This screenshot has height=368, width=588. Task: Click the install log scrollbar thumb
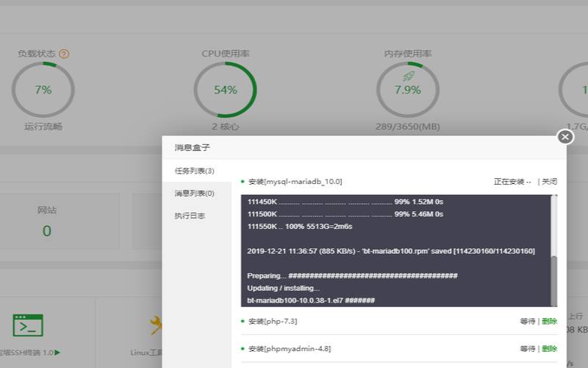(x=554, y=281)
